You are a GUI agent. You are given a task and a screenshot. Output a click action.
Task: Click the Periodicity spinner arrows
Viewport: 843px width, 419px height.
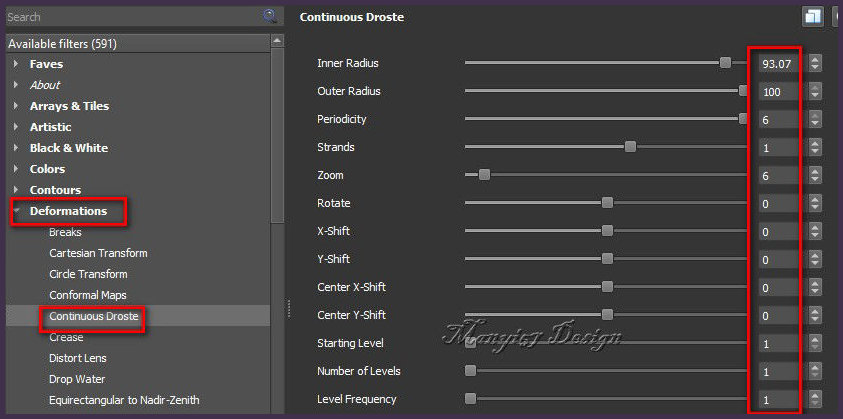[816, 119]
